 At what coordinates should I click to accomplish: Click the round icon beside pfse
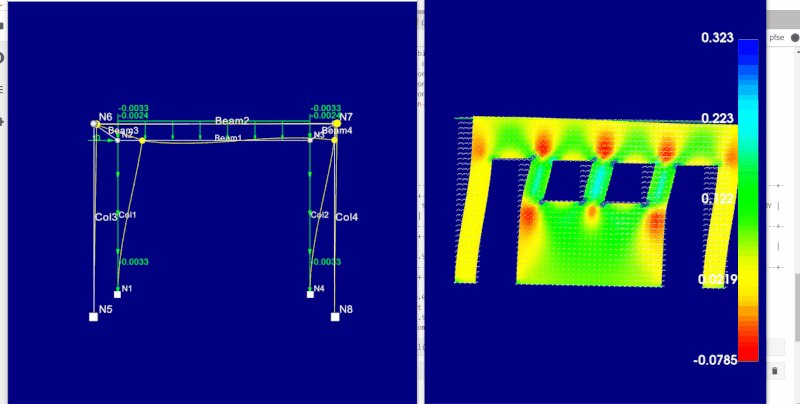click(x=793, y=37)
